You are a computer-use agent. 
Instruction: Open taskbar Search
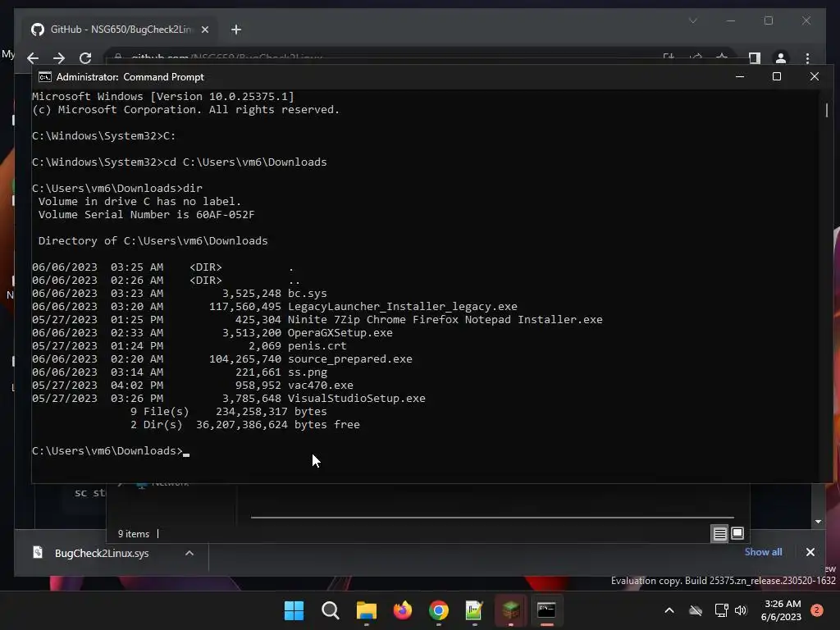[x=330, y=610]
